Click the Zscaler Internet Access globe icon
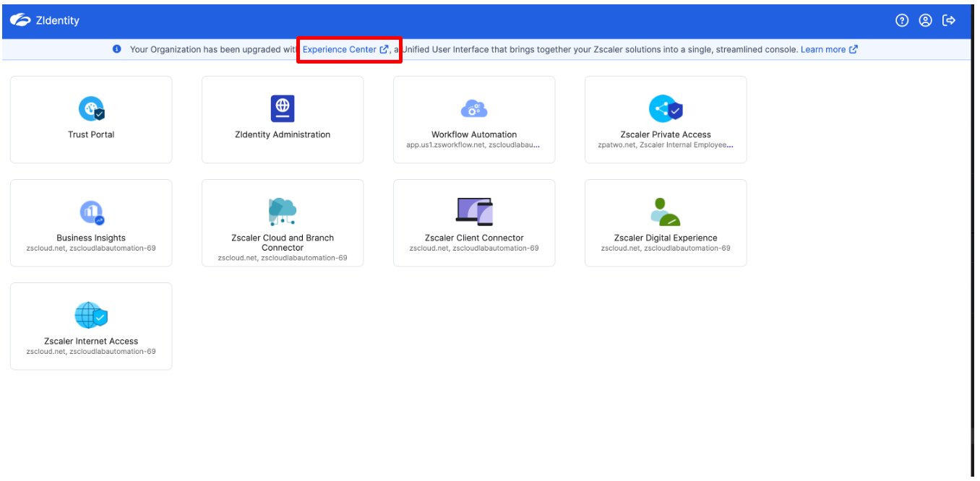The height and width of the screenshot is (481, 980). coord(91,316)
